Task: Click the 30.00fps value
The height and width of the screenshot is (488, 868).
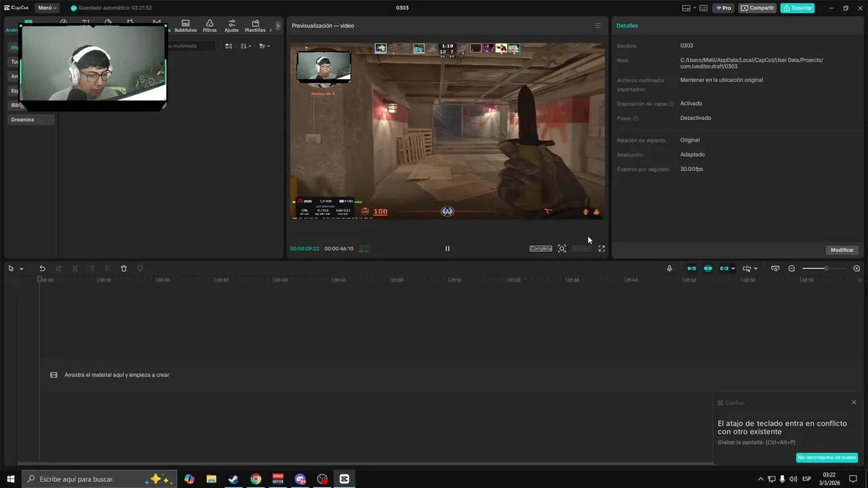Action: 692,169
